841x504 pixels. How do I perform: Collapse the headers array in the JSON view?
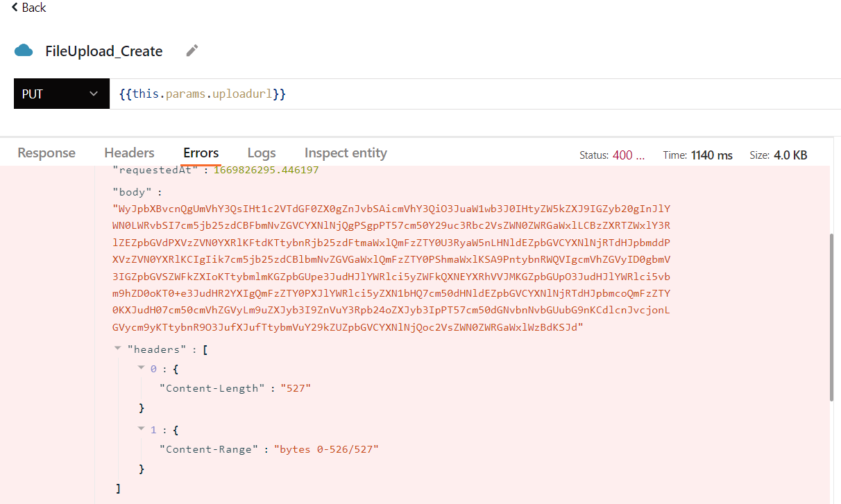pos(117,348)
